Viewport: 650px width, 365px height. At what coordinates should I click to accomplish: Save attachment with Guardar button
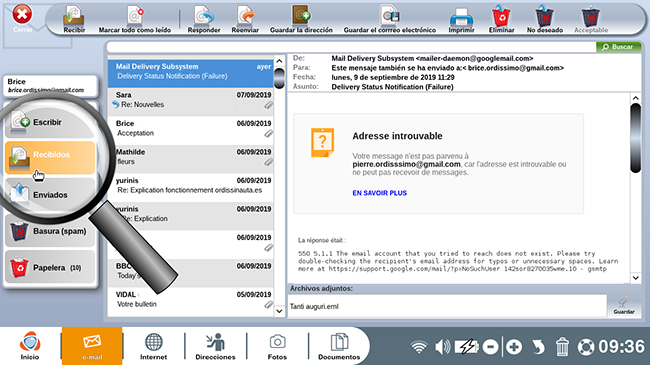click(624, 306)
